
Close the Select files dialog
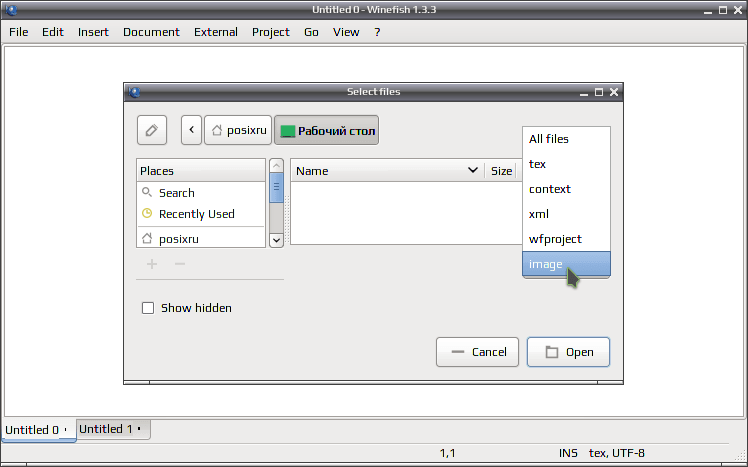point(614,92)
